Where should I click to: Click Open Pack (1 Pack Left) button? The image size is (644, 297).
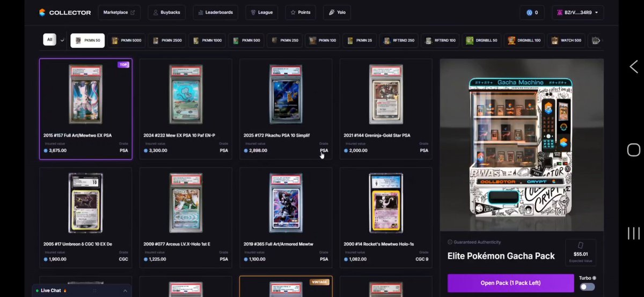510,283
